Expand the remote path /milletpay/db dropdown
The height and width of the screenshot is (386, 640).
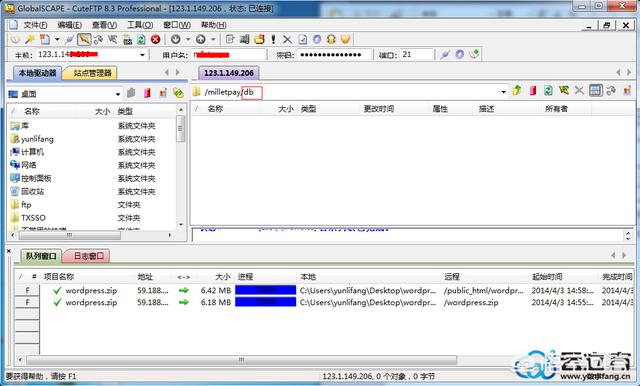[503, 92]
